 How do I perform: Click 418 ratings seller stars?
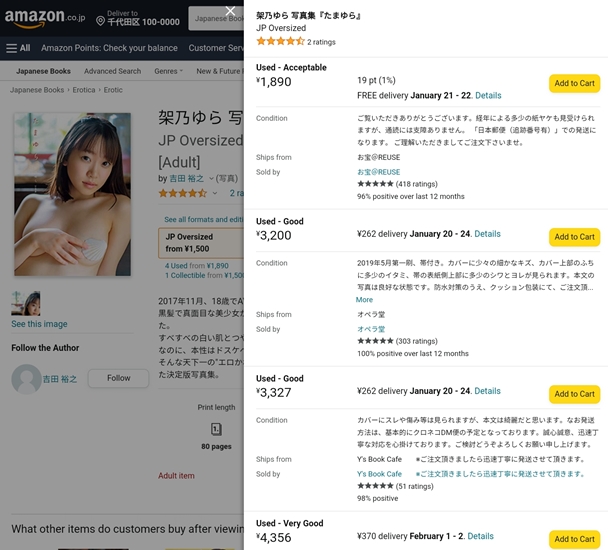[x=375, y=184]
